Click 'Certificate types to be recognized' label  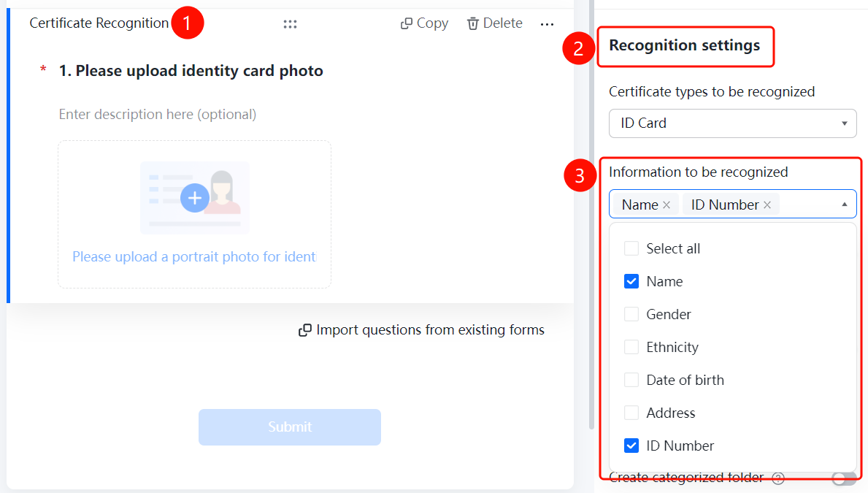pyautogui.click(x=712, y=91)
